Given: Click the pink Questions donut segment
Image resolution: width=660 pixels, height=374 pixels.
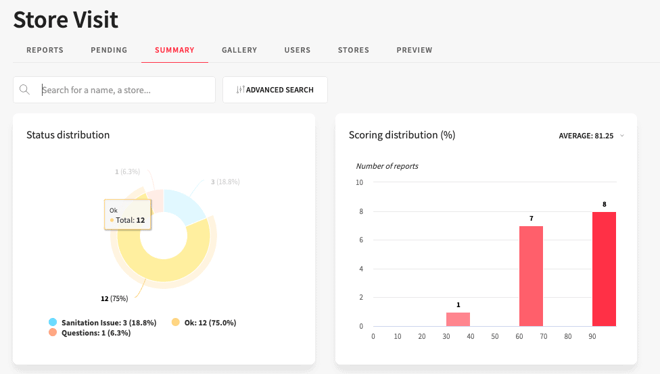Looking at the screenshot, I should [x=158, y=200].
